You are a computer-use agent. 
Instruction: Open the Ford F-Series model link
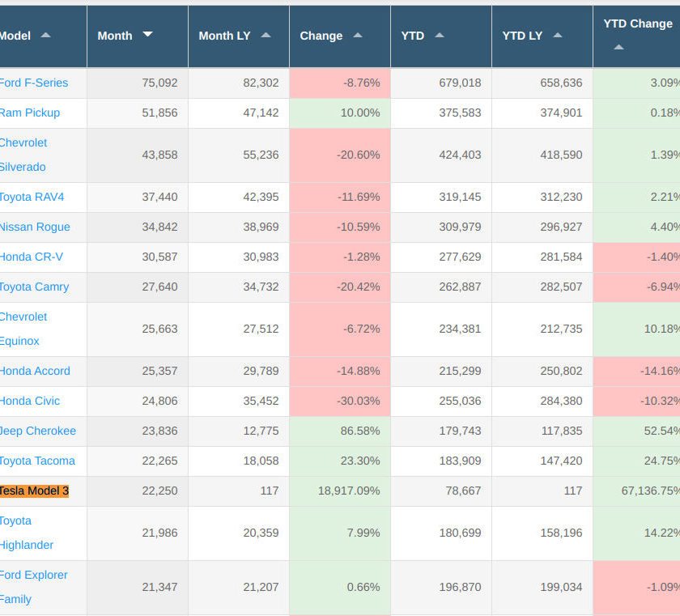point(34,83)
